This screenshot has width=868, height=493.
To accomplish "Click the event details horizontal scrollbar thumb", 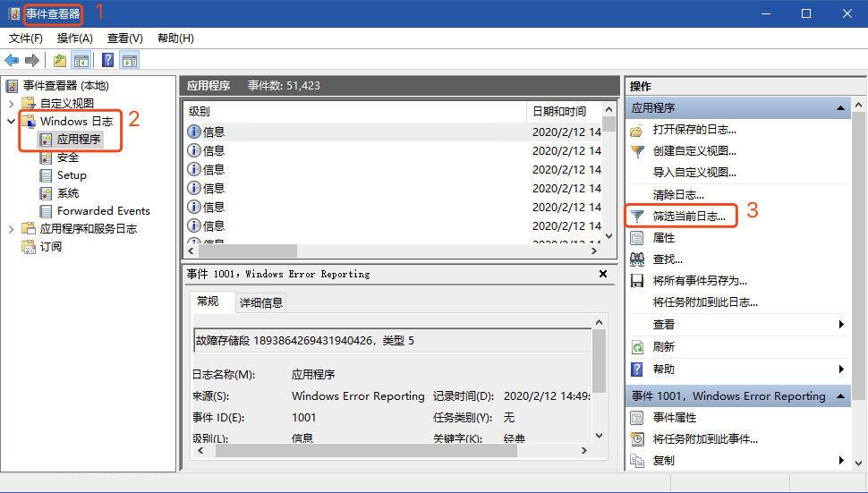I will [x=366, y=451].
